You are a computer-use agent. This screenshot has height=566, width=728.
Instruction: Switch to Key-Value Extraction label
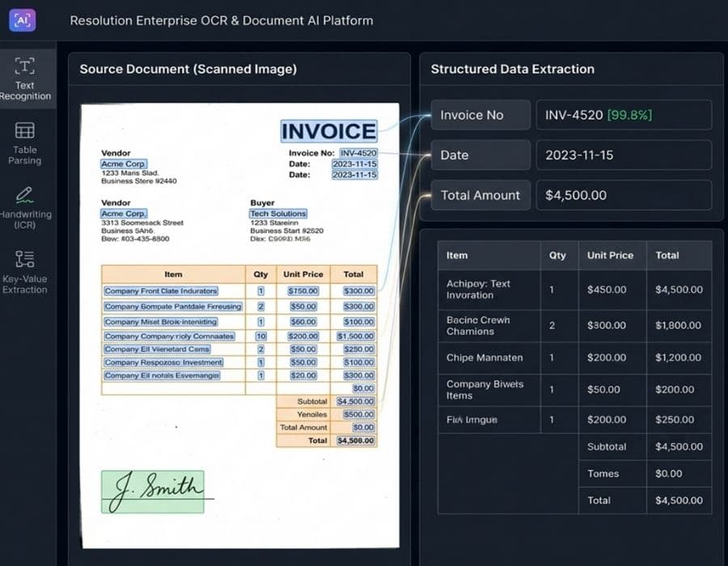point(25,284)
